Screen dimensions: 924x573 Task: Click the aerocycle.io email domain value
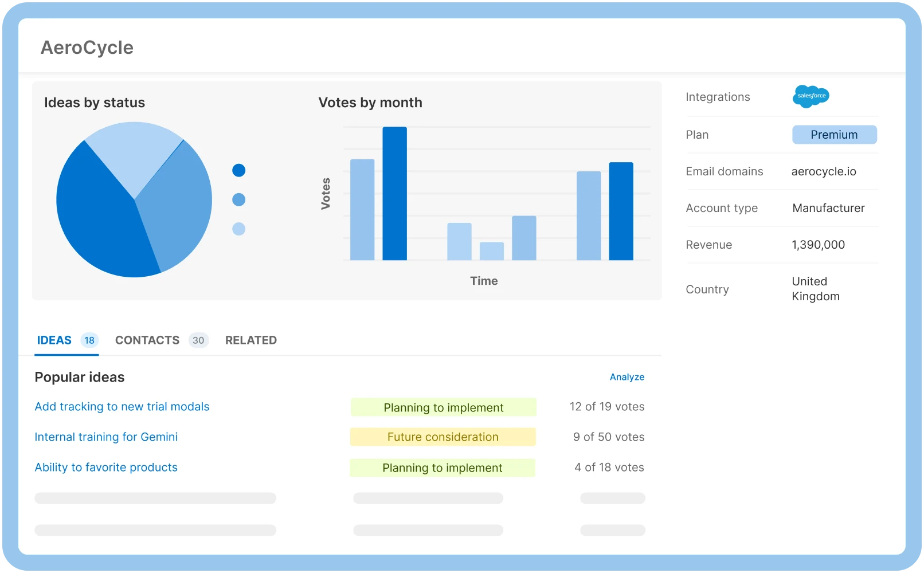[824, 171]
